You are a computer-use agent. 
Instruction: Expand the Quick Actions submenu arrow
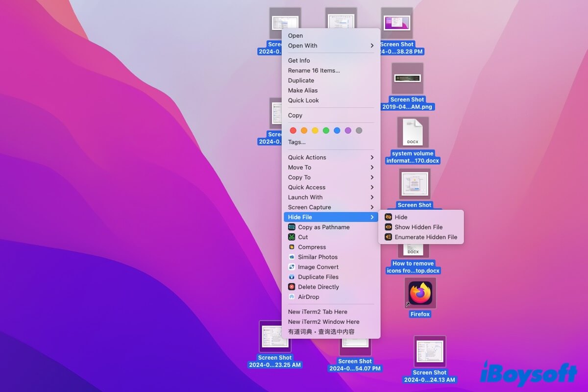coord(372,157)
